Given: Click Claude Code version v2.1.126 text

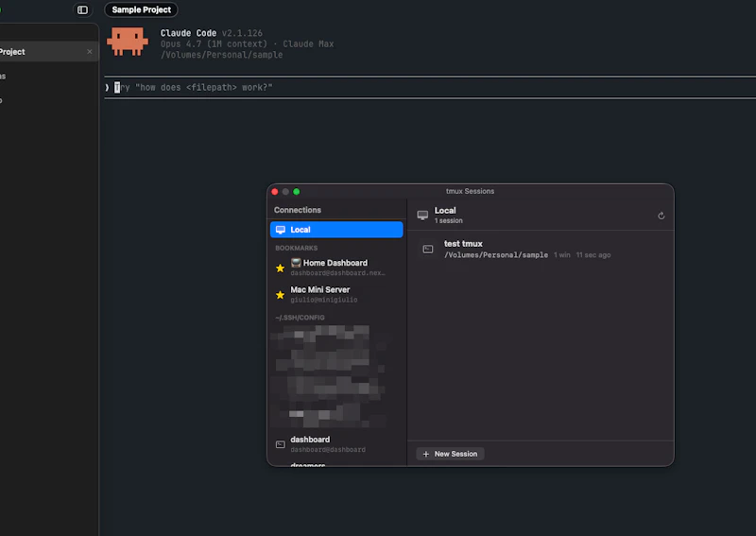Looking at the screenshot, I should (x=242, y=33).
